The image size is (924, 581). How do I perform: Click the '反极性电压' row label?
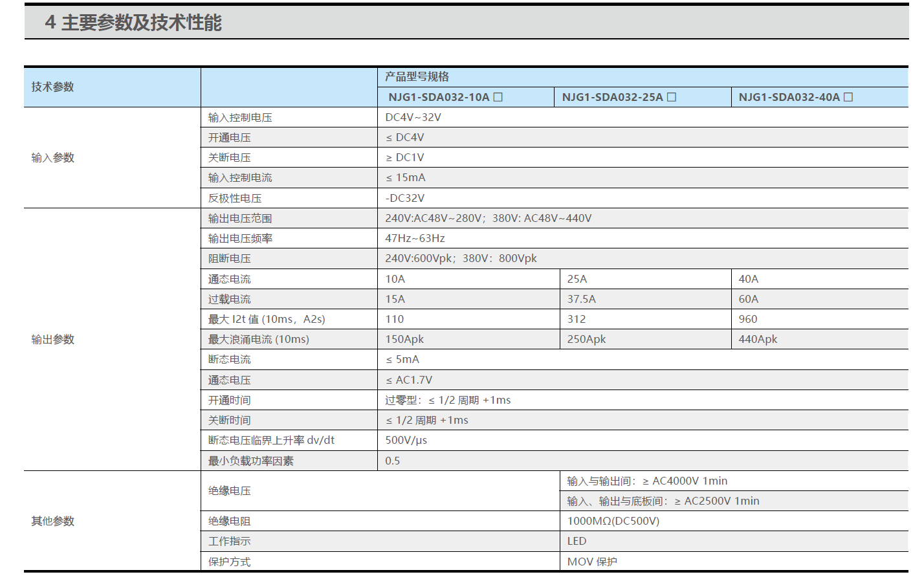[x=235, y=198]
